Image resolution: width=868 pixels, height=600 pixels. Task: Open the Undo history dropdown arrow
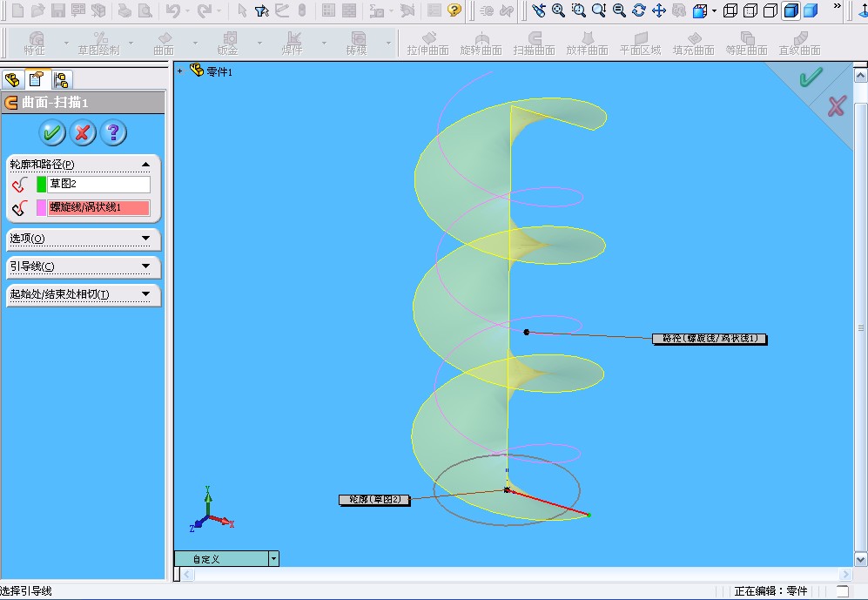pyautogui.click(x=187, y=10)
